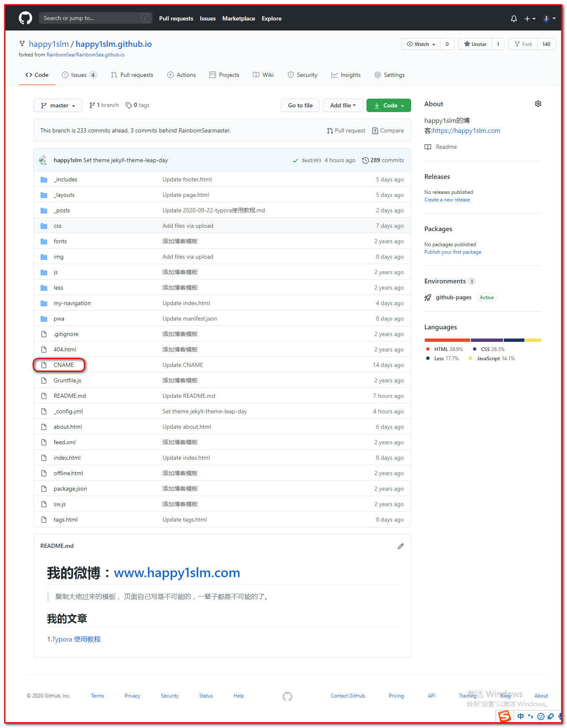Open the plus create-new menu
The image size is (567, 728).
tap(530, 18)
